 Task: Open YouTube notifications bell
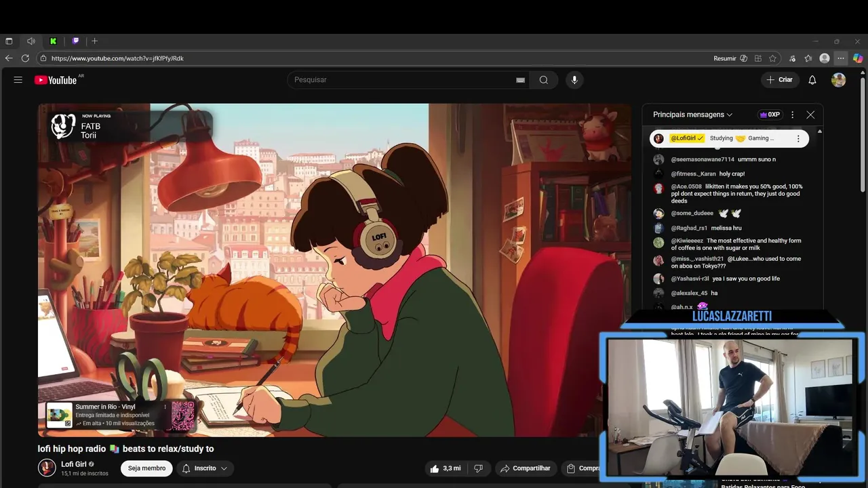[812, 80]
